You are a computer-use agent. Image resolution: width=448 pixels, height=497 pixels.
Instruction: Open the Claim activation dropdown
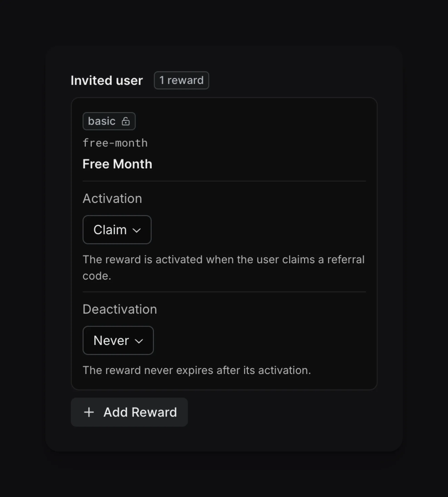[x=117, y=230]
